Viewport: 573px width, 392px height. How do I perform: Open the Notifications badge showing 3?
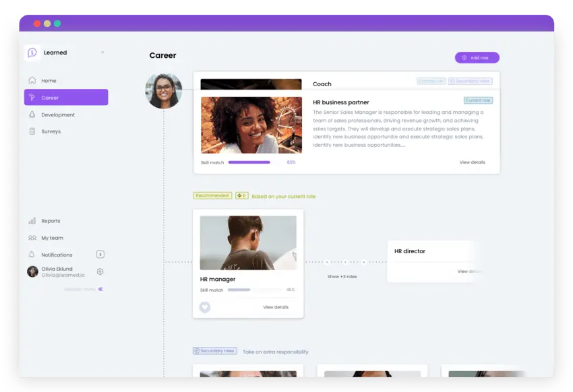(x=100, y=255)
